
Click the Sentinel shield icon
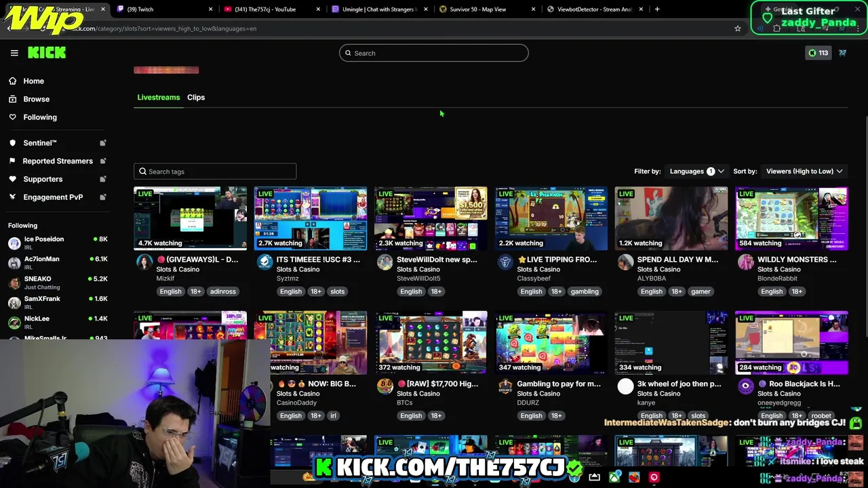12,143
